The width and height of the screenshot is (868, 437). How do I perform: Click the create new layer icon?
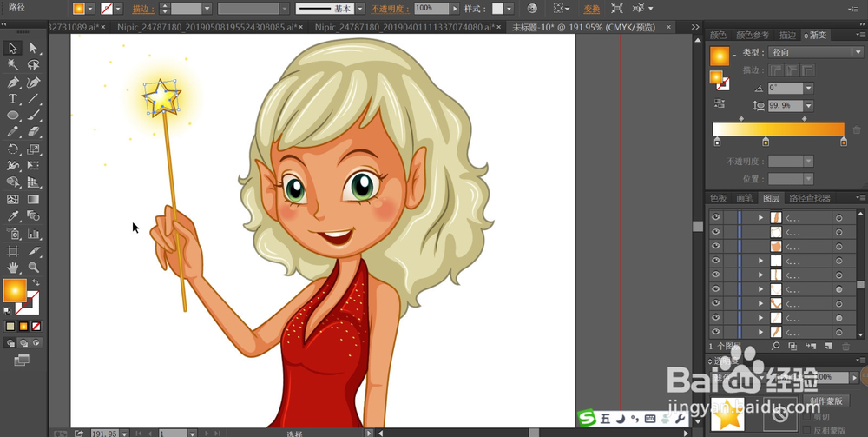coord(828,346)
